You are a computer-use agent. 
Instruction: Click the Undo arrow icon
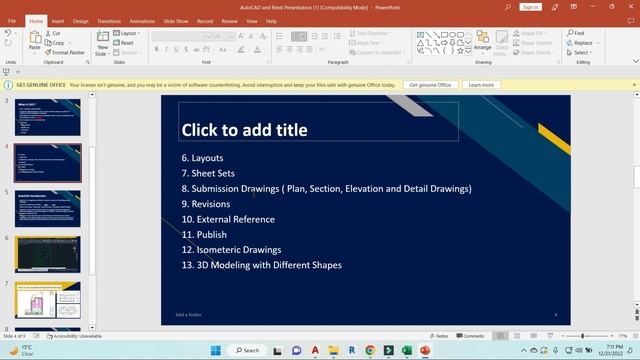point(8,33)
